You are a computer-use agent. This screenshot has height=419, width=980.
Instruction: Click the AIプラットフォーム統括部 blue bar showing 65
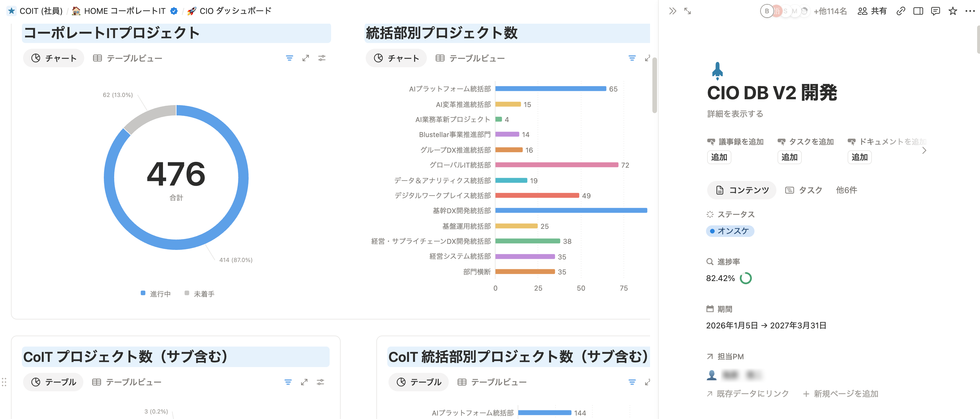551,89
